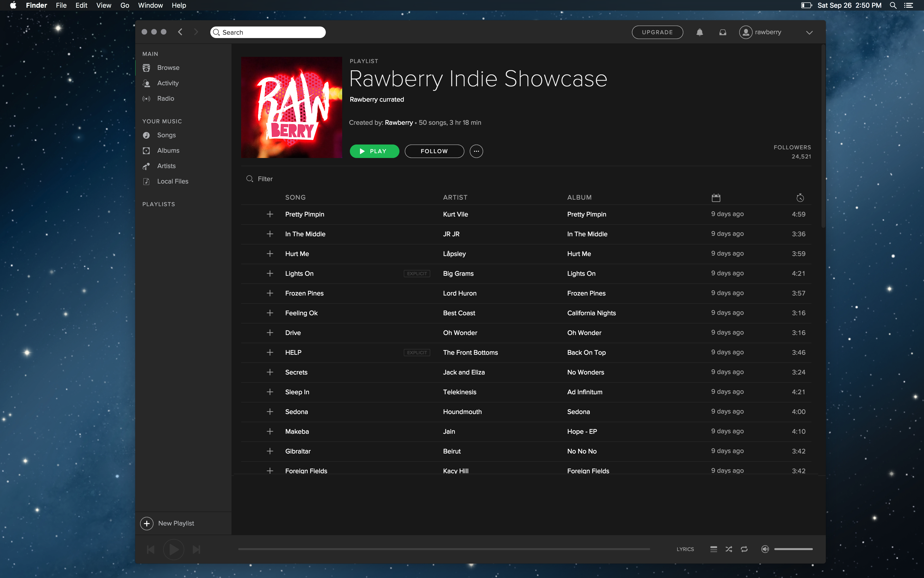Open California Nights album link

pyautogui.click(x=591, y=313)
